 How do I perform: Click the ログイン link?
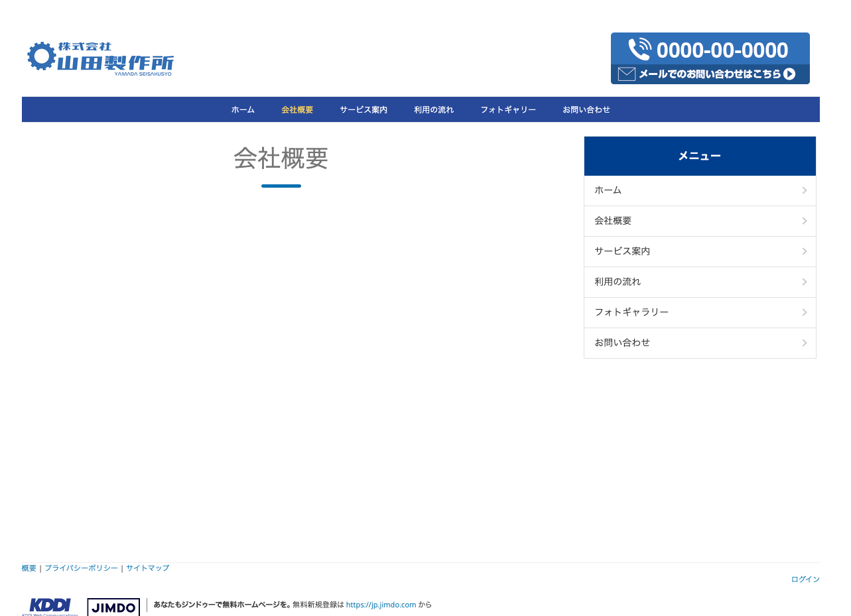(805, 579)
